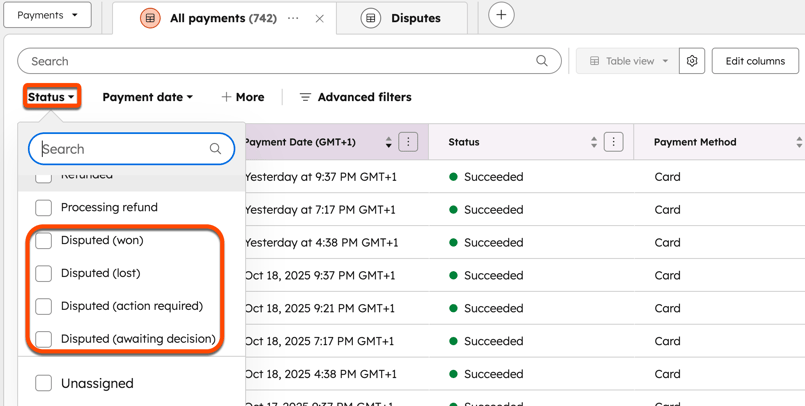Check Disputed (action required) option

(x=44, y=306)
